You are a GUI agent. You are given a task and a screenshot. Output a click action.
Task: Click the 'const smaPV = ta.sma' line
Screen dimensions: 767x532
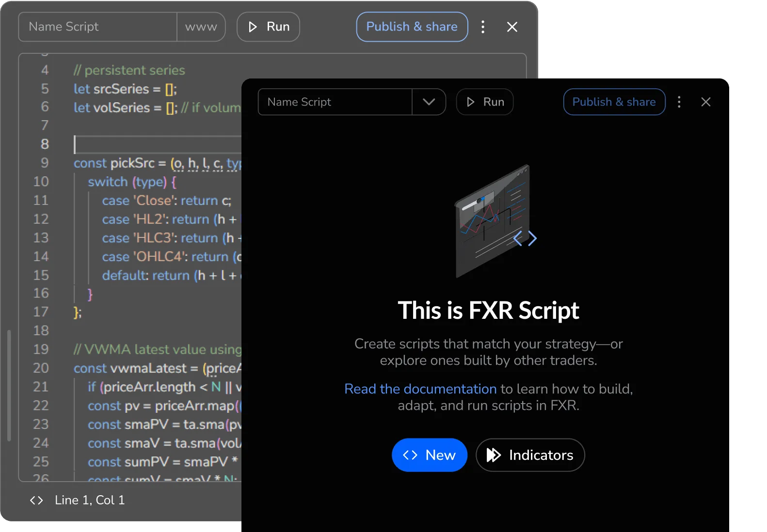point(164,424)
